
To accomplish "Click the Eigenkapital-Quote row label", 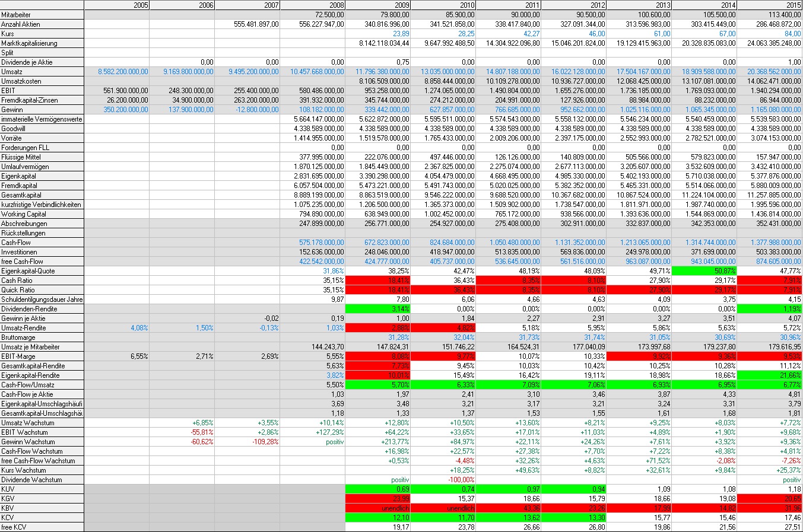I will (42, 270).
